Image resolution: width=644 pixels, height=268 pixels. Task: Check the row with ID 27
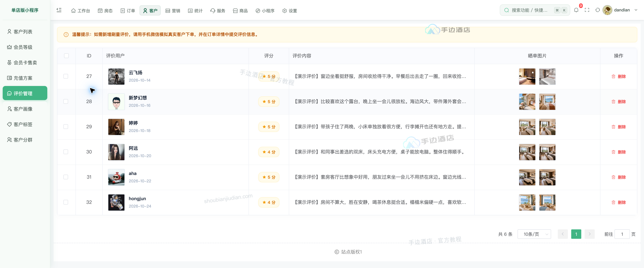click(66, 76)
